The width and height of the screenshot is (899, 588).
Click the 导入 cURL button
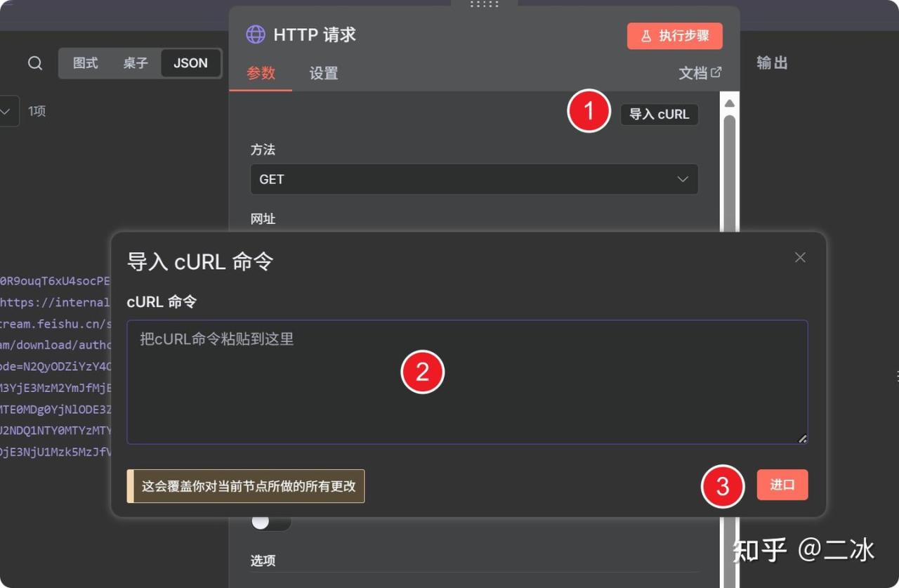pyautogui.click(x=659, y=115)
